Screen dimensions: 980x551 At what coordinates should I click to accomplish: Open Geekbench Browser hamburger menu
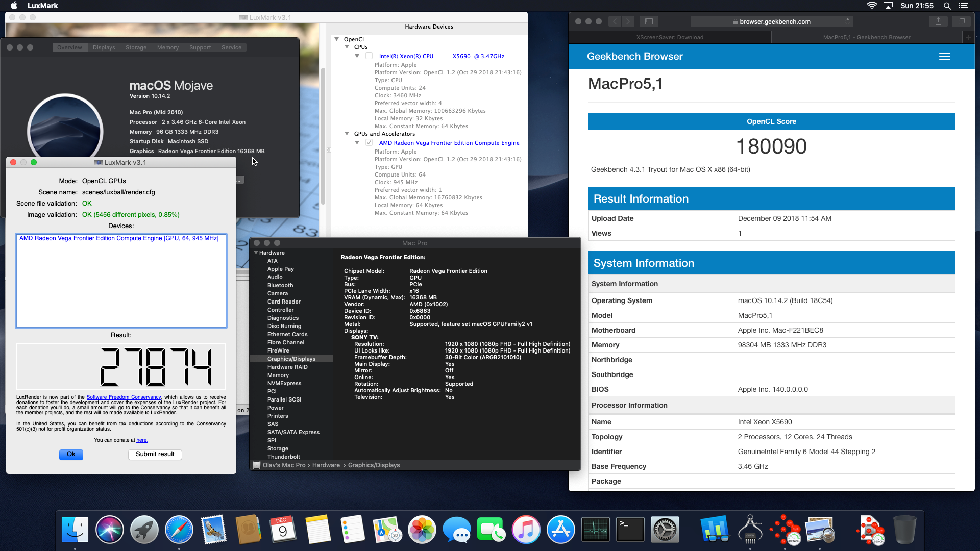click(944, 57)
